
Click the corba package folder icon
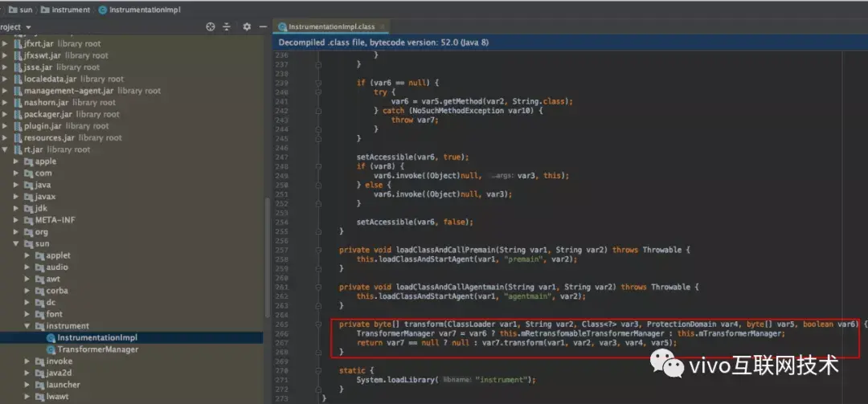point(39,291)
